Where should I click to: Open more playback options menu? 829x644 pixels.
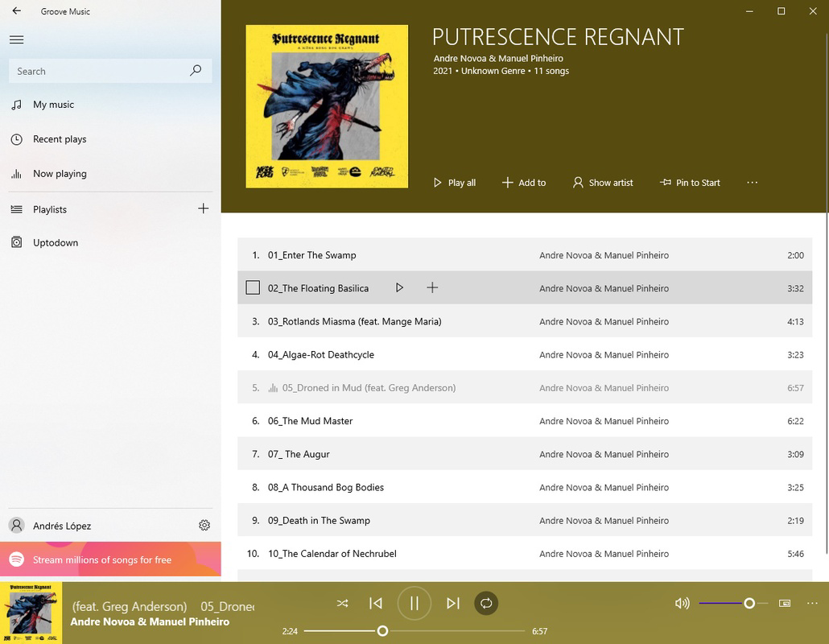click(x=812, y=603)
